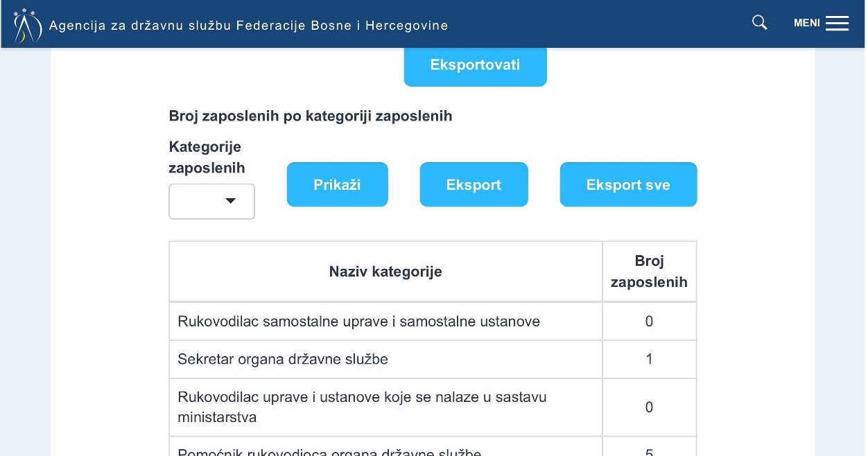Image resolution: width=868 pixels, height=456 pixels.
Task: Click the Broj zaposlenih column header
Action: point(650,272)
